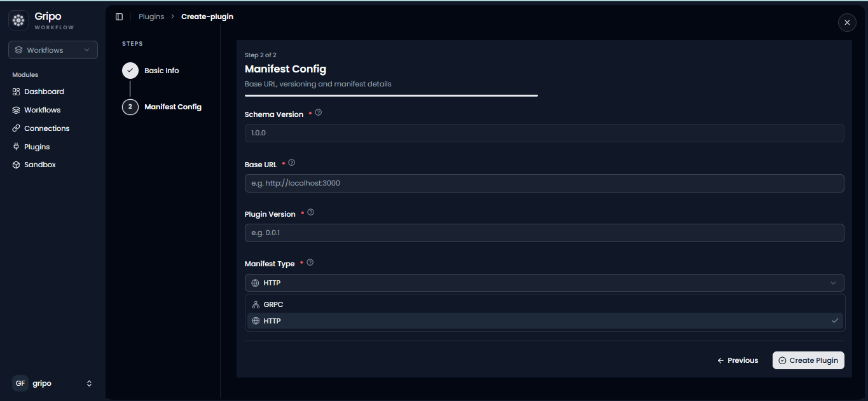Image resolution: width=868 pixels, height=401 pixels.
Task: Click the GF avatar badge
Action: click(20, 383)
